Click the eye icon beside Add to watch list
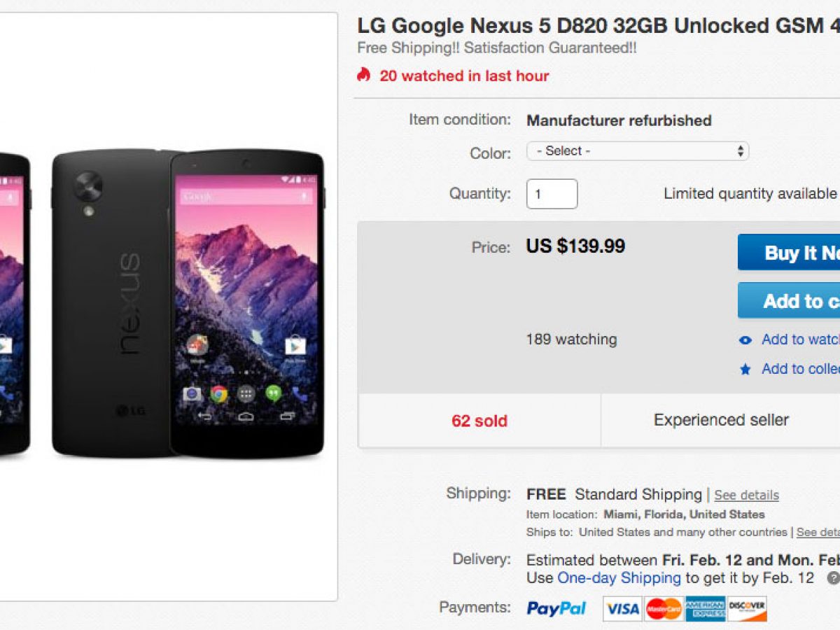This screenshot has width=840, height=630. 745,340
